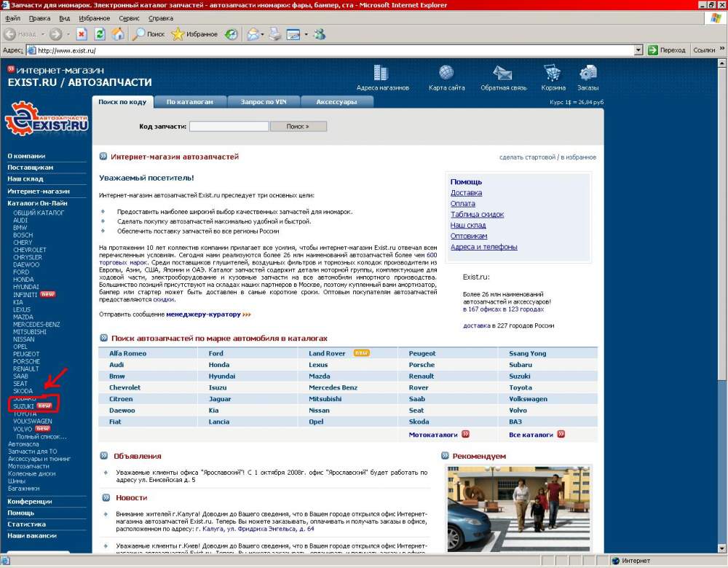Open ОБЩИЙ КАТАЛОГ in sidebar

pos(39,213)
